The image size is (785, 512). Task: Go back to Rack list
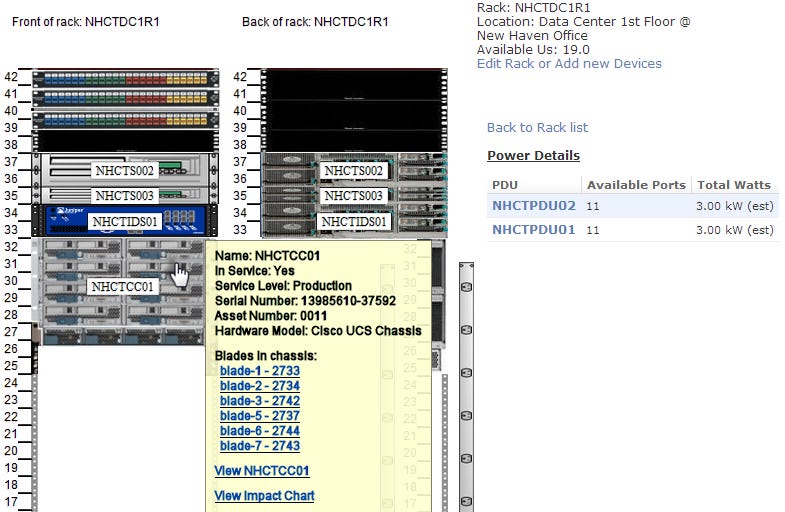click(537, 128)
